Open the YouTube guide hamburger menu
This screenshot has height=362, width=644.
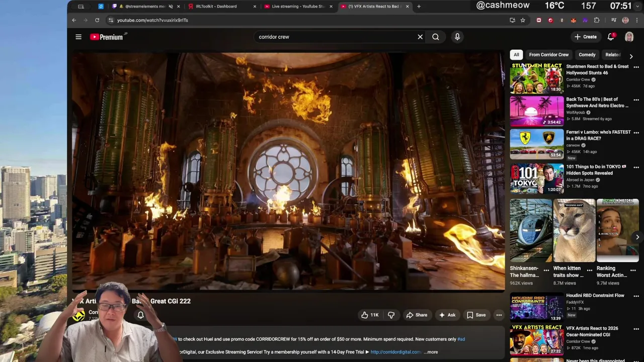tap(78, 37)
